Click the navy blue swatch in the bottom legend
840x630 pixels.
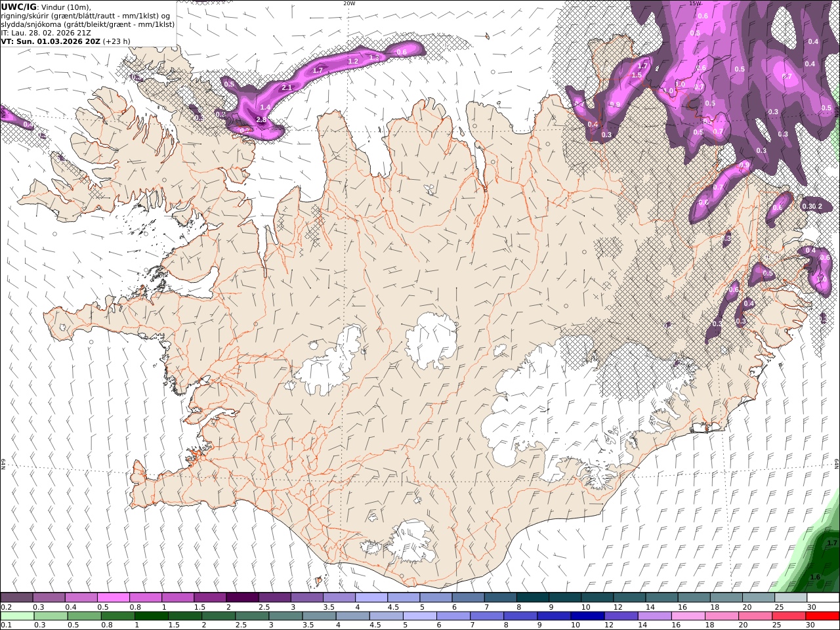[x=587, y=616]
